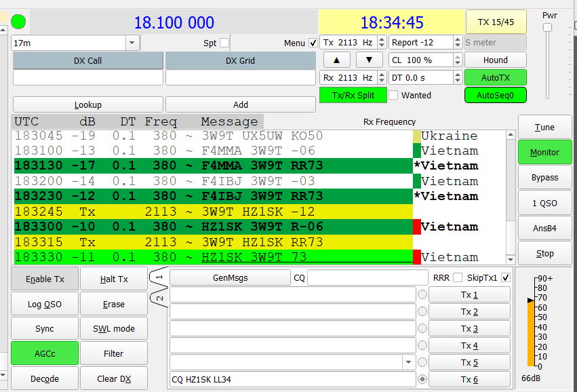Toggle Hound mode button
577x392 pixels.
[x=496, y=60]
